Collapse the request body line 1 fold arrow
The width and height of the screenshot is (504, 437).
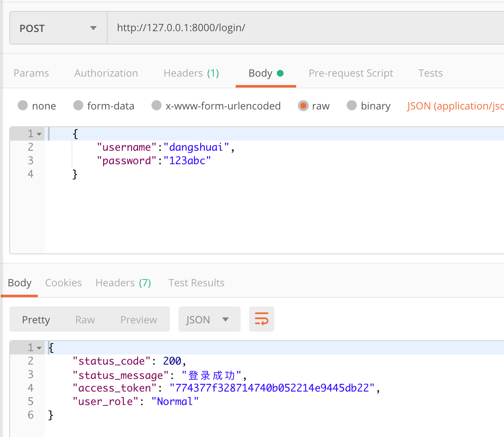click(x=39, y=134)
